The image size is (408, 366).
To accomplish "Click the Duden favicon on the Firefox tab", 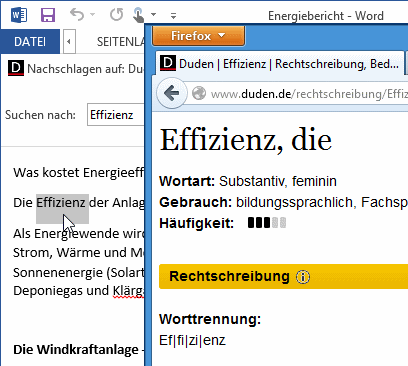I will [x=168, y=63].
